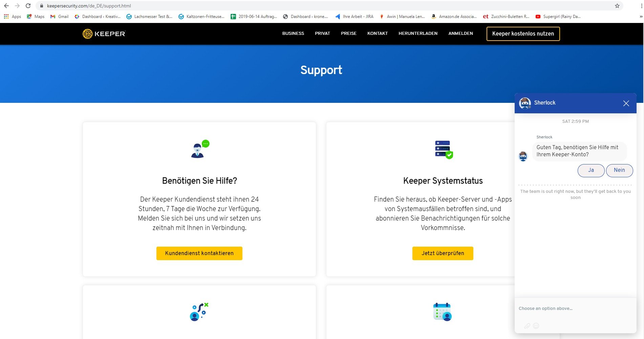This screenshot has height=339, width=644.
Task: View site info via the padlock icon
Action: click(42, 6)
